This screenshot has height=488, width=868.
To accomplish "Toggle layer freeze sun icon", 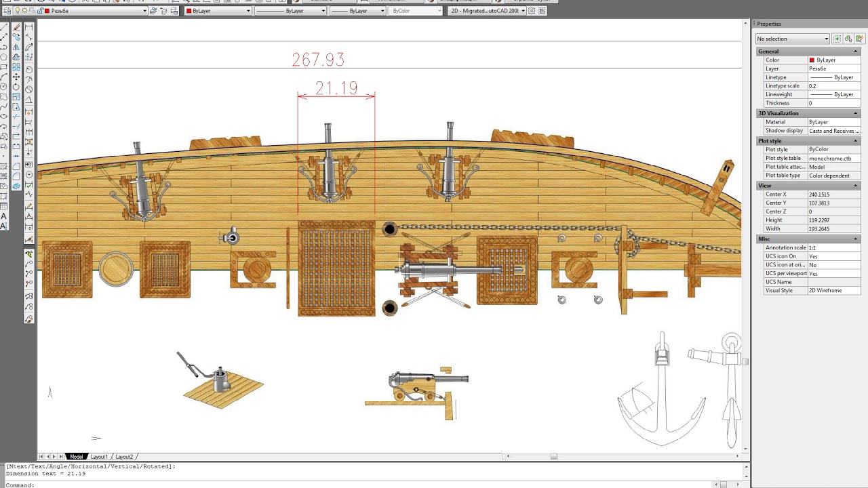I will [25, 10].
